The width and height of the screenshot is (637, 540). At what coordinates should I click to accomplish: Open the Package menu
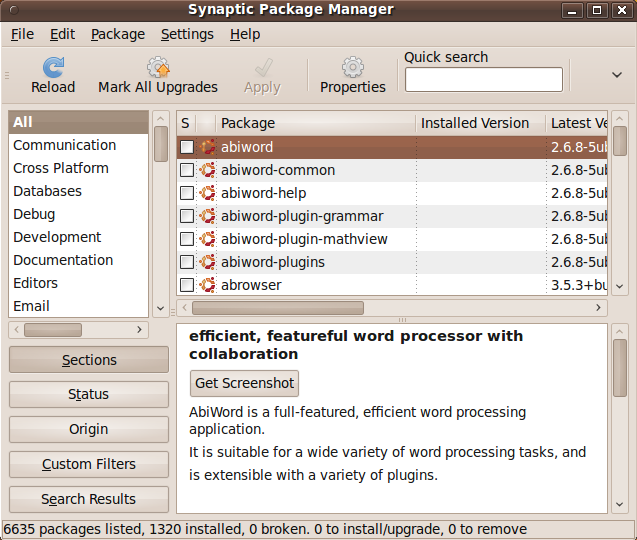[x=118, y=34]
